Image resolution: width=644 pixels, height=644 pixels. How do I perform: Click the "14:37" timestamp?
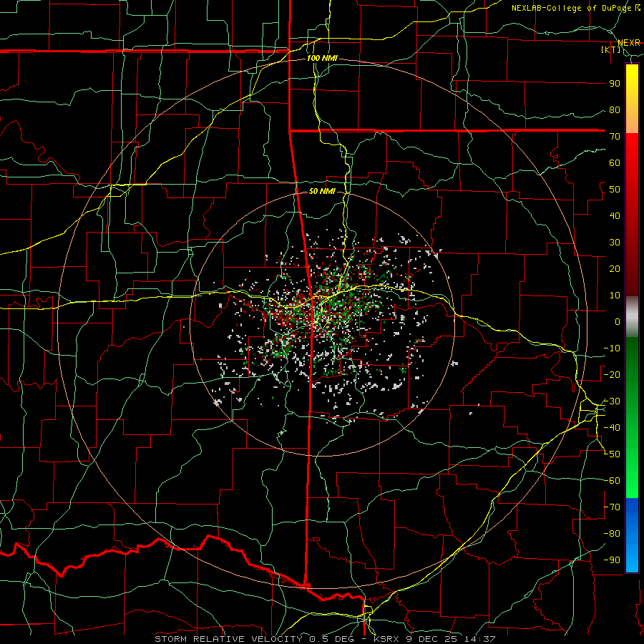click(479, 639)
